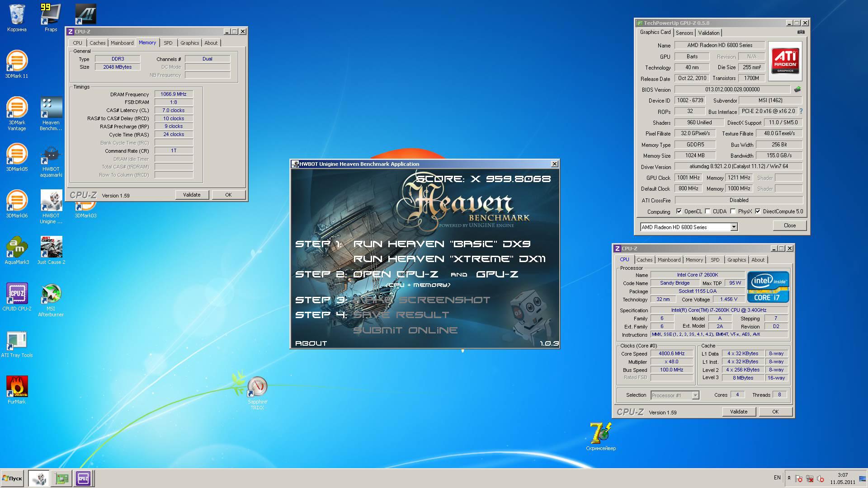Click Validate in the CPU-Z CPU window
The image size is (868, 488).
(x=739, y=412)
